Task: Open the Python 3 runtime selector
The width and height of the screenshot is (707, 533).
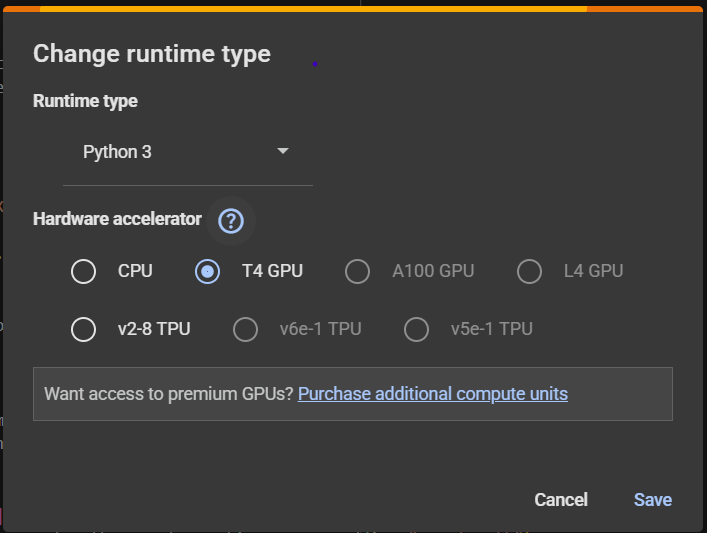Action: 188,152
